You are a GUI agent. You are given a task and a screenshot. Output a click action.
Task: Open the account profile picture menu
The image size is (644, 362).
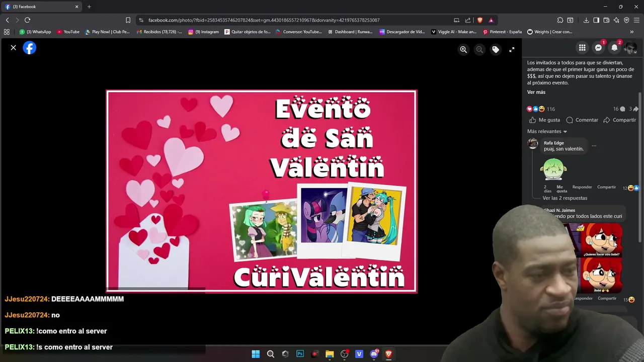(630, 48)
